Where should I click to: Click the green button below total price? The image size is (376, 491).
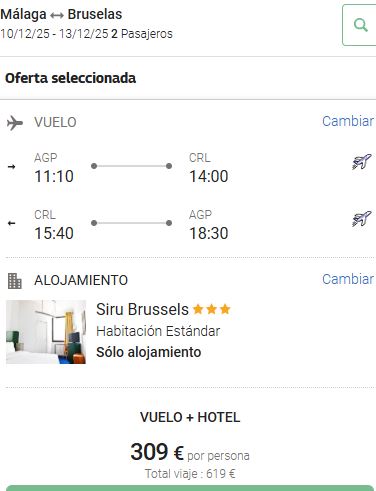(190, 488)
